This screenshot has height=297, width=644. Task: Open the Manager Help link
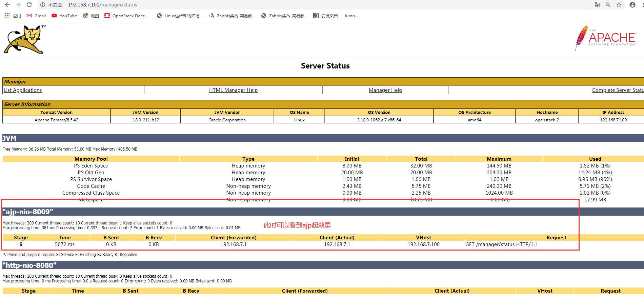(385, 90)
